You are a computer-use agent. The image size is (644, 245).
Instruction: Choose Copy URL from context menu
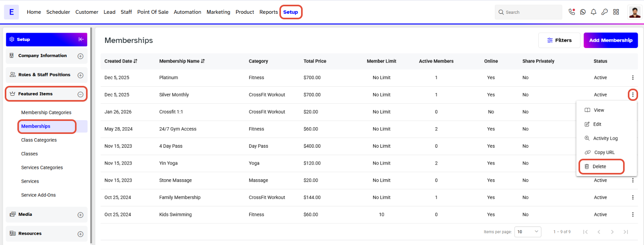tap(607, 152)
